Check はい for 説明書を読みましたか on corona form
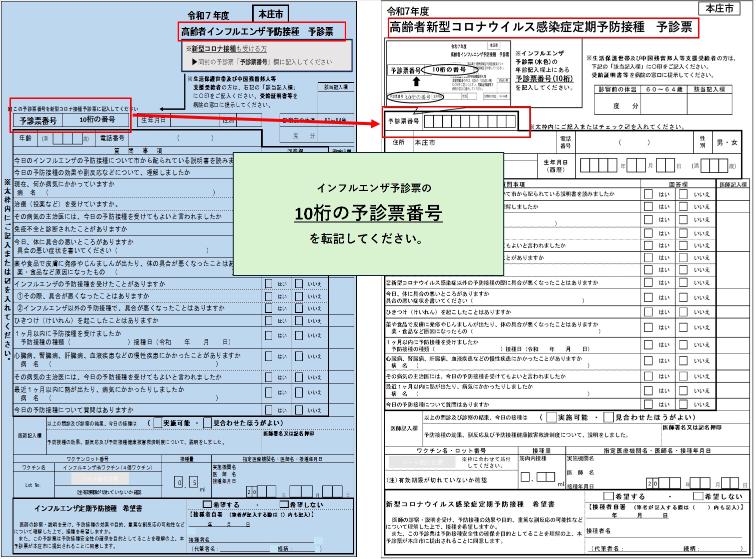Image resolution: width=756 pixels, height=559 pixels. (648, 193)
